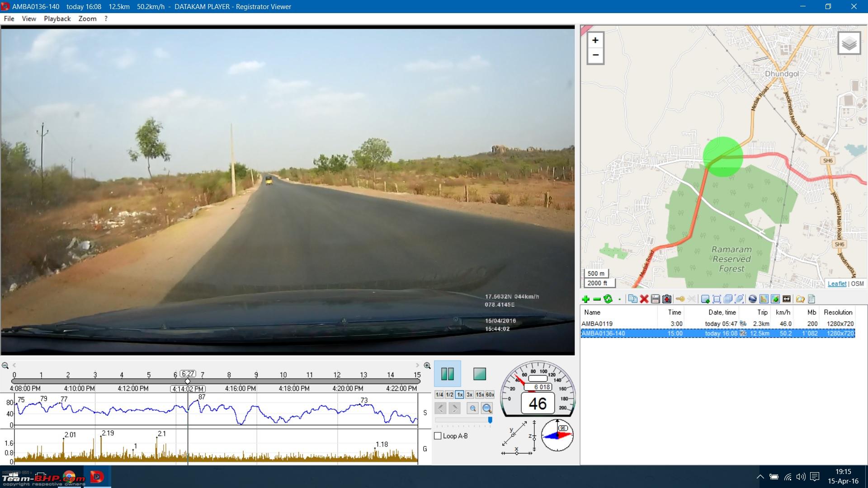Image resolution: width=868 pixels, height=488 pixels.
Task: Select the 1x playback speed
Action: coord(460,394)
